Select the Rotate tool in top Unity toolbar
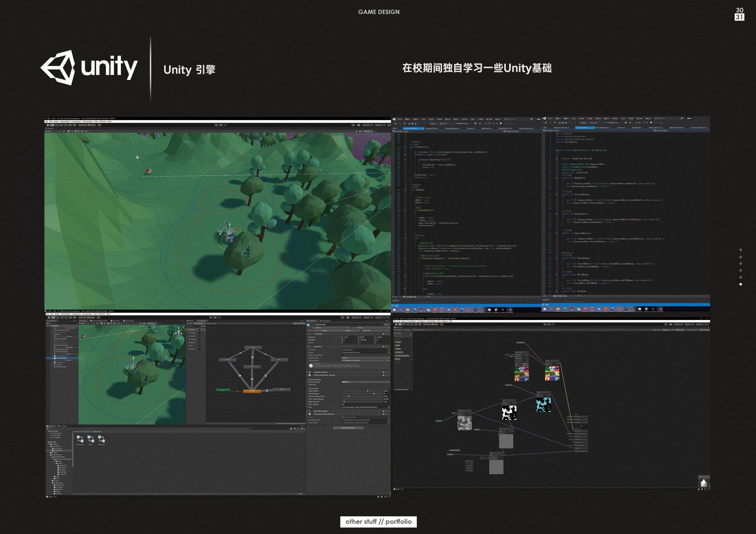The height and width of the screenshot is (534, 756). 57,125
